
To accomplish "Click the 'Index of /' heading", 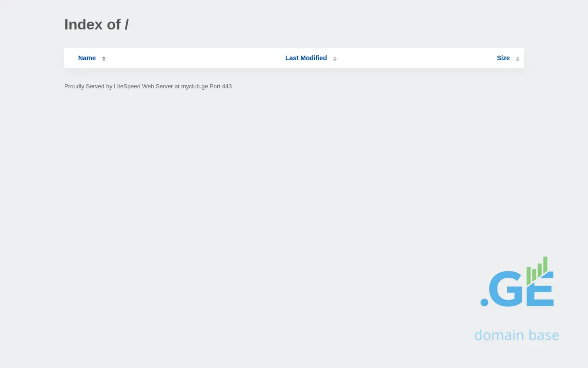I will tap(96, 24).
